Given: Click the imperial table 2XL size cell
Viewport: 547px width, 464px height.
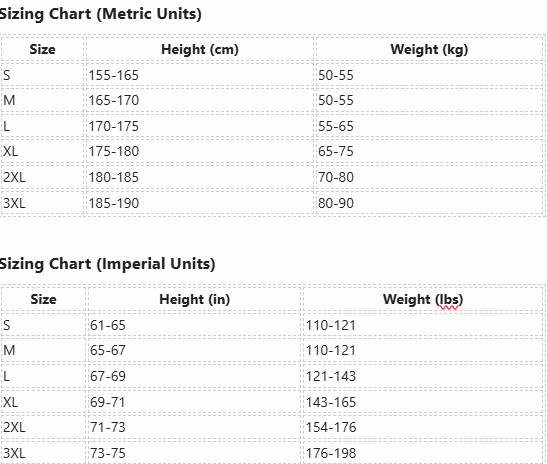Looking at the screenshot, I should (43, 427).
